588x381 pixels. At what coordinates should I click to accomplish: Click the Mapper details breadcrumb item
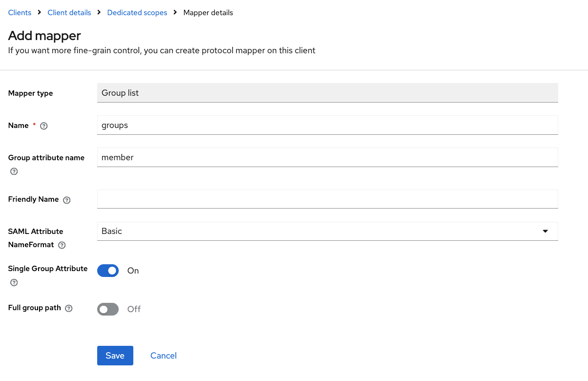(x=208, y=13)
